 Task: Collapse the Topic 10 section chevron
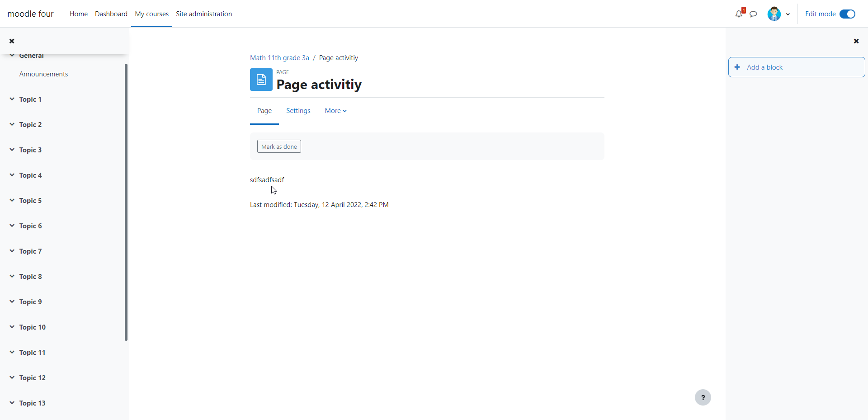[12, 327]
